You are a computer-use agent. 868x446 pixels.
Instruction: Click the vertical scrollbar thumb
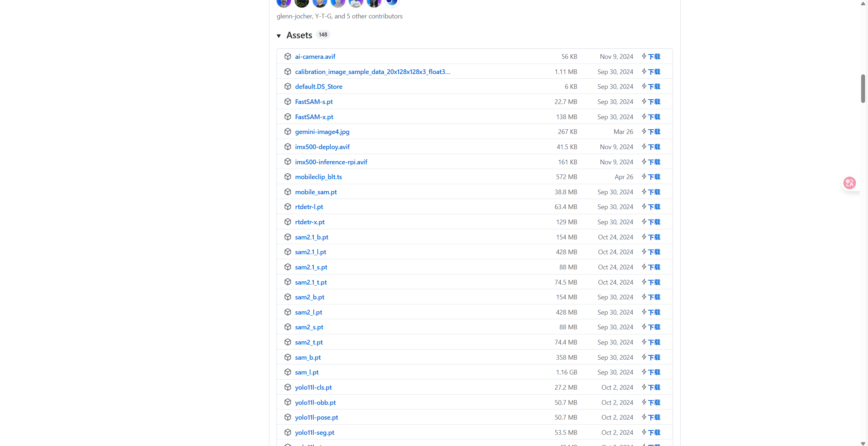863,88
